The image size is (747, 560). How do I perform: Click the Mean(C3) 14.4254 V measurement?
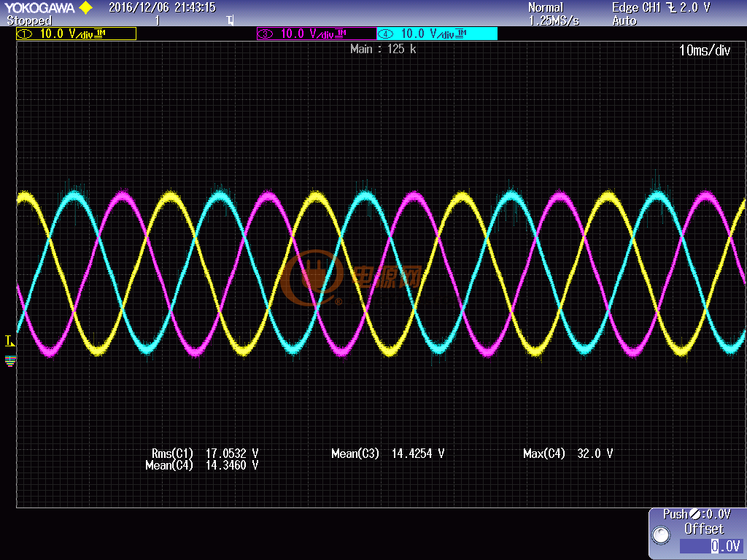click(x=388, y=454)
